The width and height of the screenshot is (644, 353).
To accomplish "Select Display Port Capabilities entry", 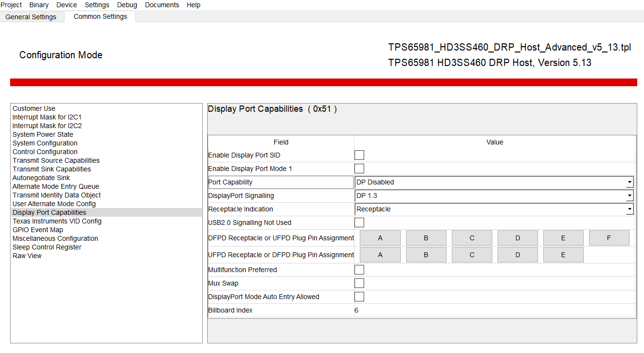I will [x=106, y=212].
